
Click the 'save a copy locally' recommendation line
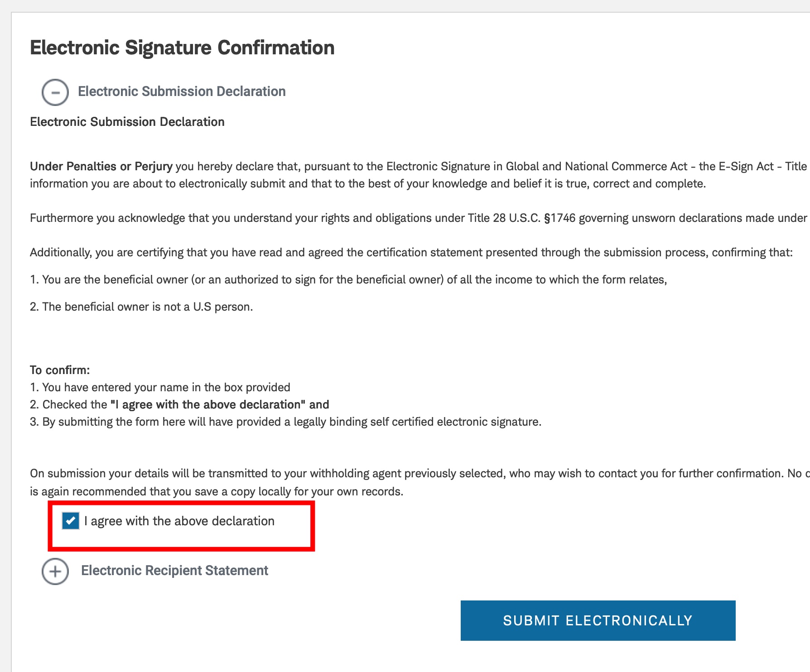click(x=217, y=492)
